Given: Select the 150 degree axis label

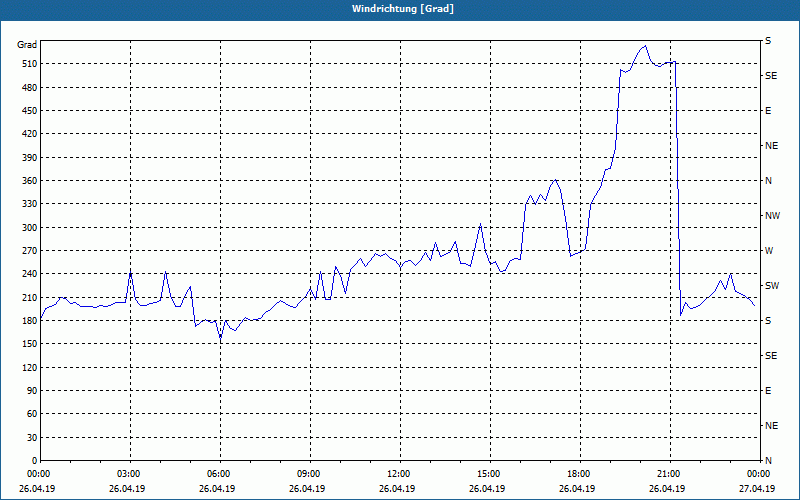Looking at the screenshot, I should pyautogui.click(x=29, y=344).
